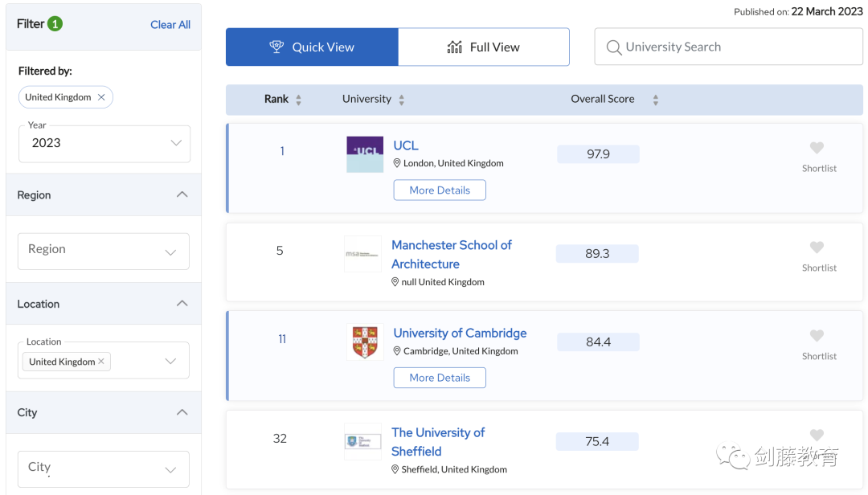The height and width of the screenshot is (495, 868).
Task: Switch to Full View tab
Action: (x=484, y=47)
